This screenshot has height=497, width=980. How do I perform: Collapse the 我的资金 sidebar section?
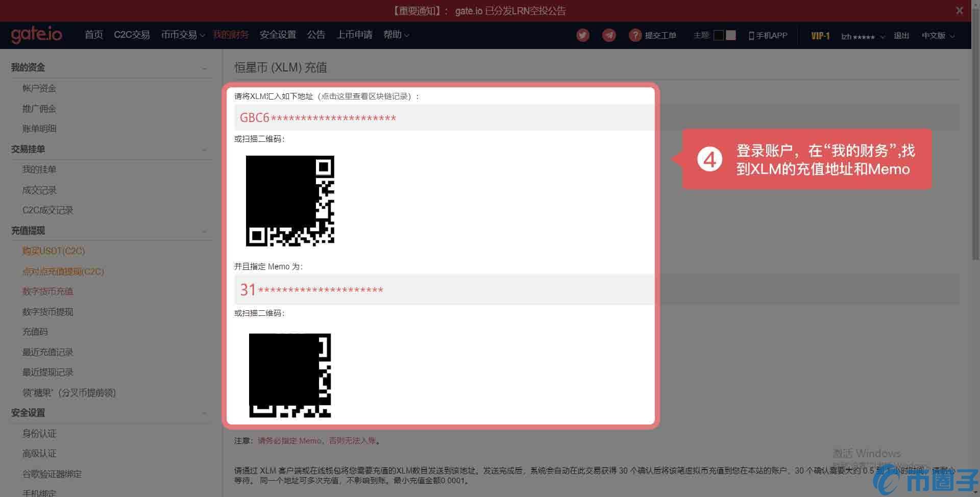point(204,67)
